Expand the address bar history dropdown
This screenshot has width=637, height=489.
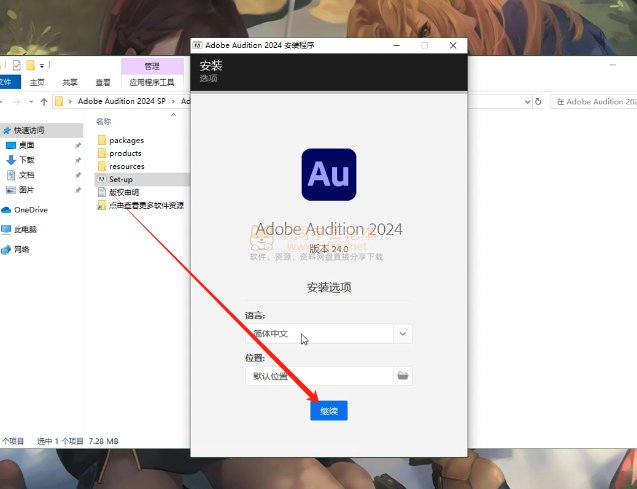pyautogui.click(x=526, y=101)
